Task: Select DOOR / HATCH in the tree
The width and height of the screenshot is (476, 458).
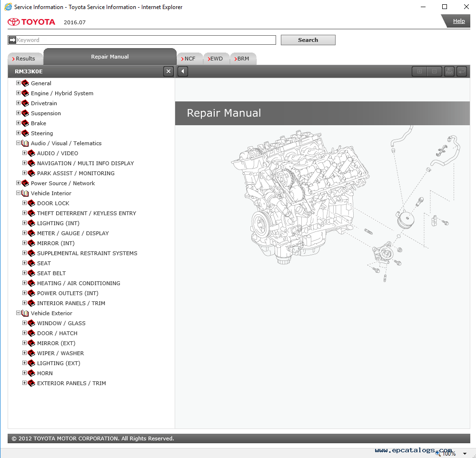Action: coord(57,333)
